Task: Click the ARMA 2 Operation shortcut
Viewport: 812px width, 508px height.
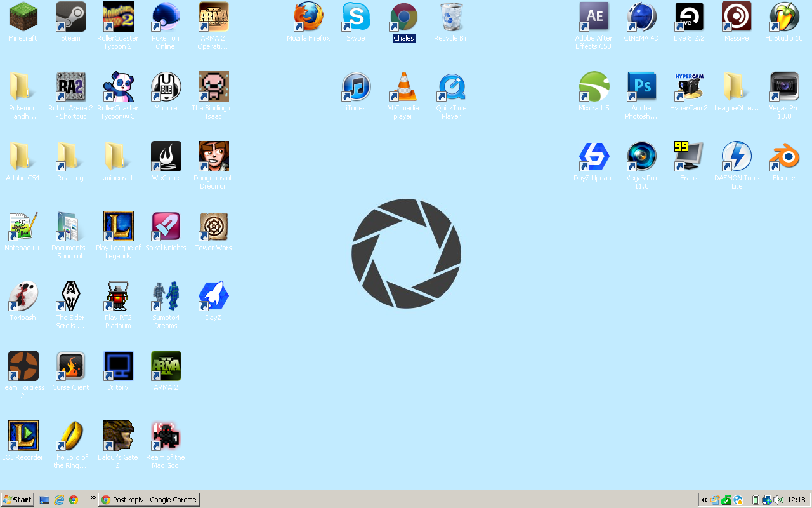Action: [x=213, y=17]
